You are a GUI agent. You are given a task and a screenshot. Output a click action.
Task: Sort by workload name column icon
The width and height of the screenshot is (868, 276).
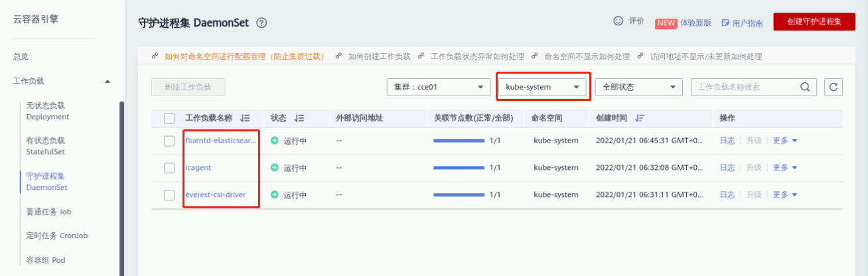click(246, 118)
